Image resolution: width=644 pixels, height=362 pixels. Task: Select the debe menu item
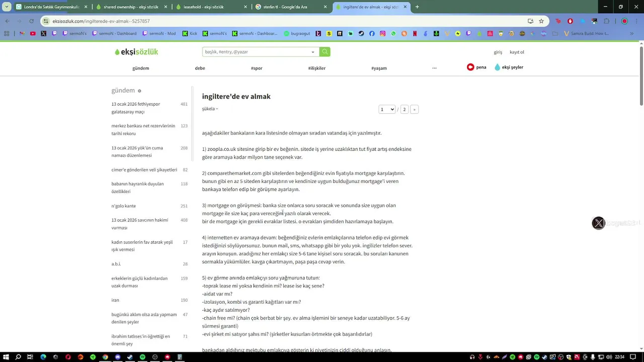tap(200, 68)
